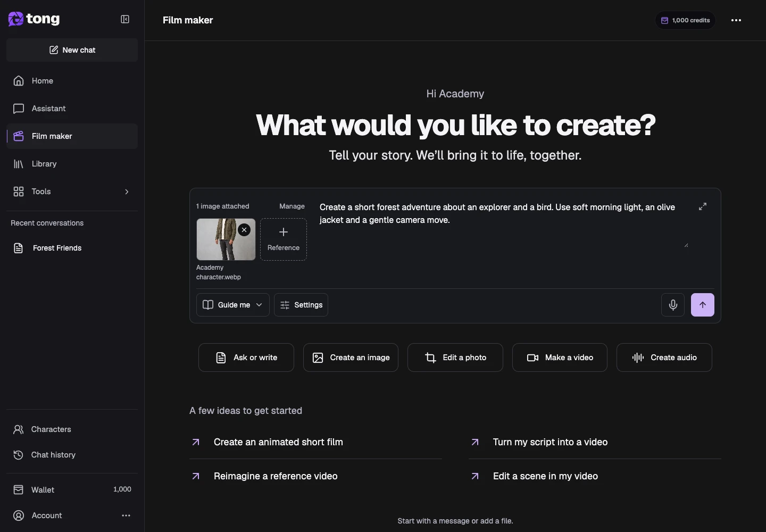Click Manage for attached images

point(292,206)
